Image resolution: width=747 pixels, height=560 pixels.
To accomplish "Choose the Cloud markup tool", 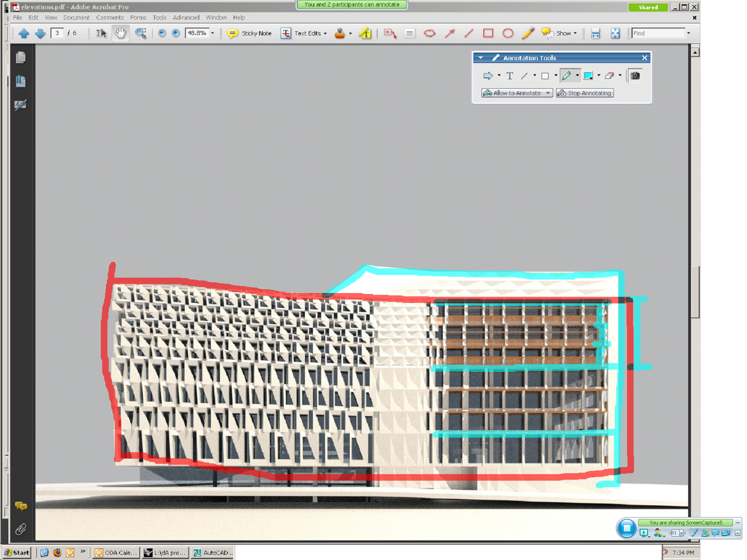I will tap(430, 33).
